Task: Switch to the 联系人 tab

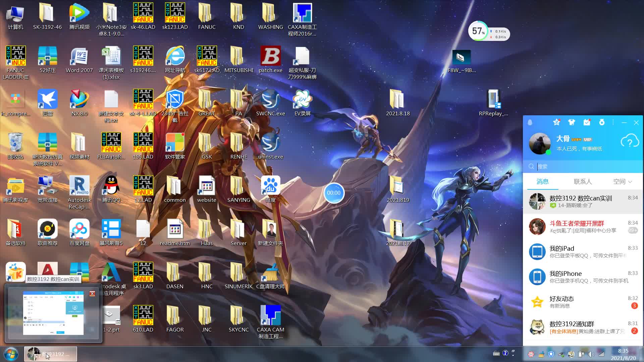Action: pos(583,181)
